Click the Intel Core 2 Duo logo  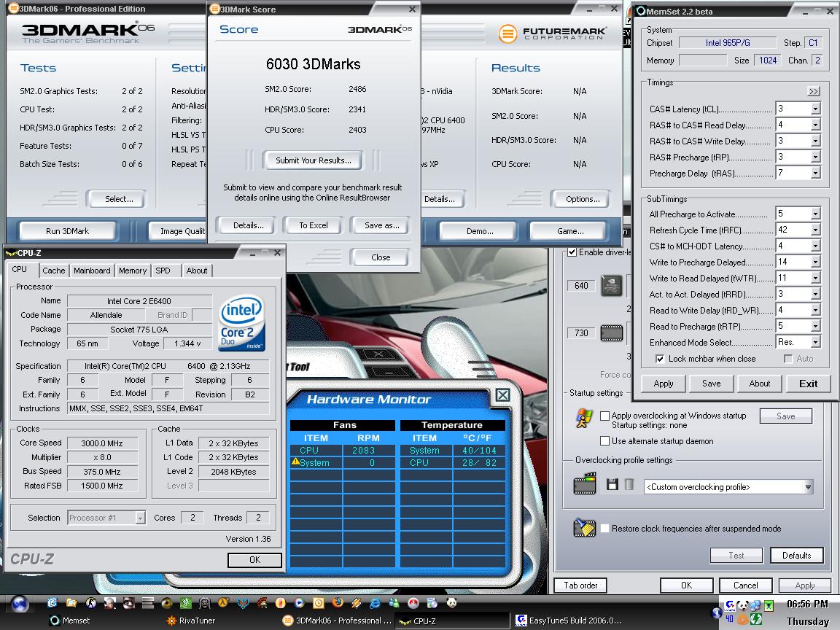[x=242, y=322]
